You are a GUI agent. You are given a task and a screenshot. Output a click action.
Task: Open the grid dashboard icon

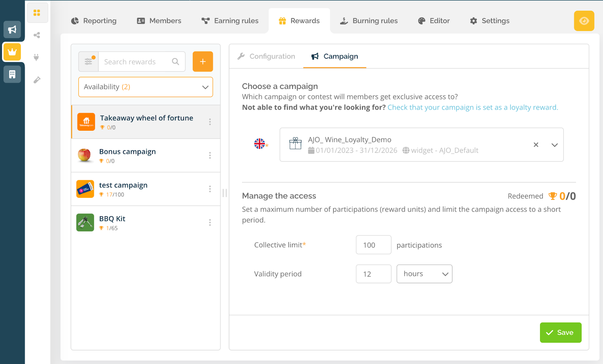coord(37,13)
